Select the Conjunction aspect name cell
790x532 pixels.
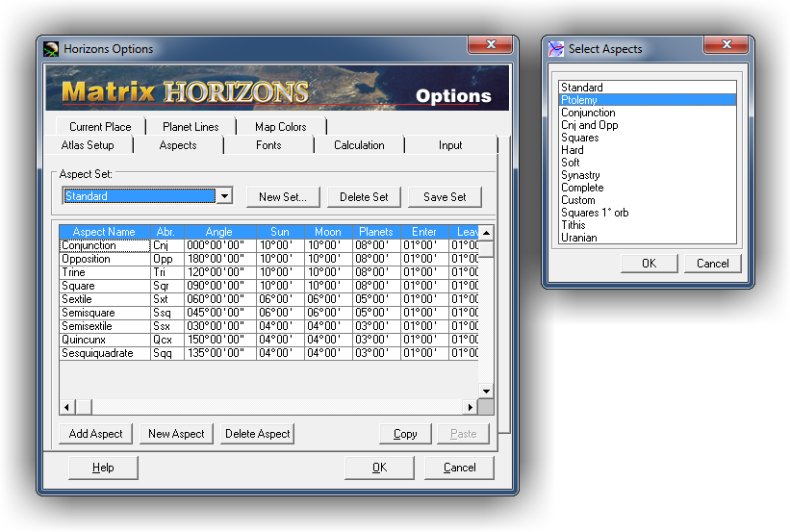[x=105, y=245]
